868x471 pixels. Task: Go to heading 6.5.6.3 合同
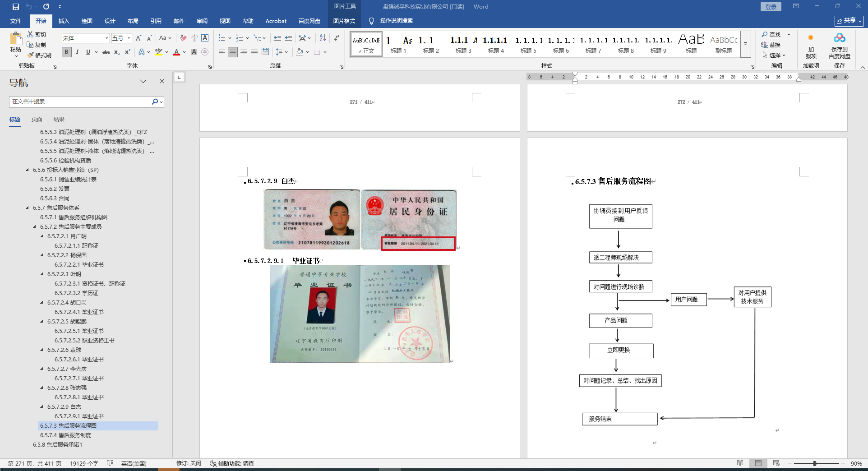coord(55,199)
